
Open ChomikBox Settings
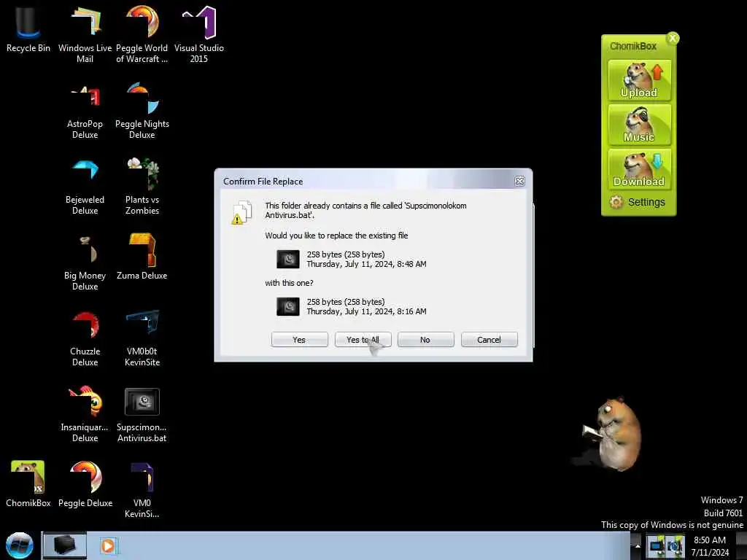(638, 202)
